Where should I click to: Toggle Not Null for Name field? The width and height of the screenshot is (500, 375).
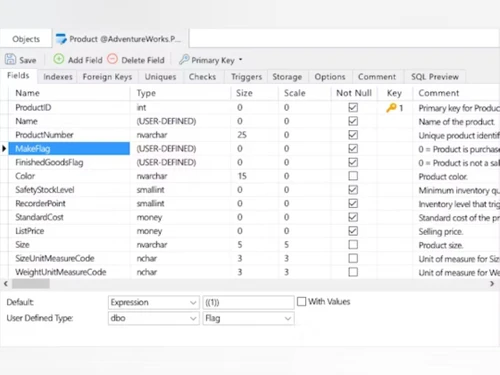click(353, 121)
